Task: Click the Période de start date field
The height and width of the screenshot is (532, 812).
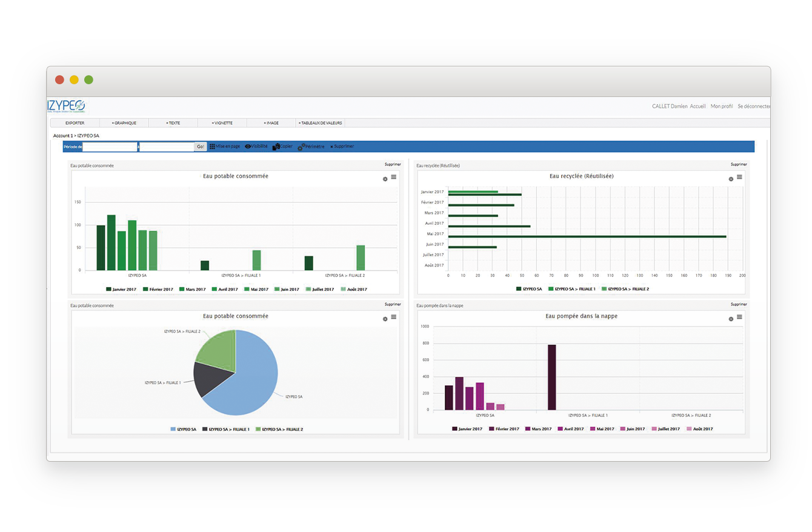Action: tap(110, 147)
